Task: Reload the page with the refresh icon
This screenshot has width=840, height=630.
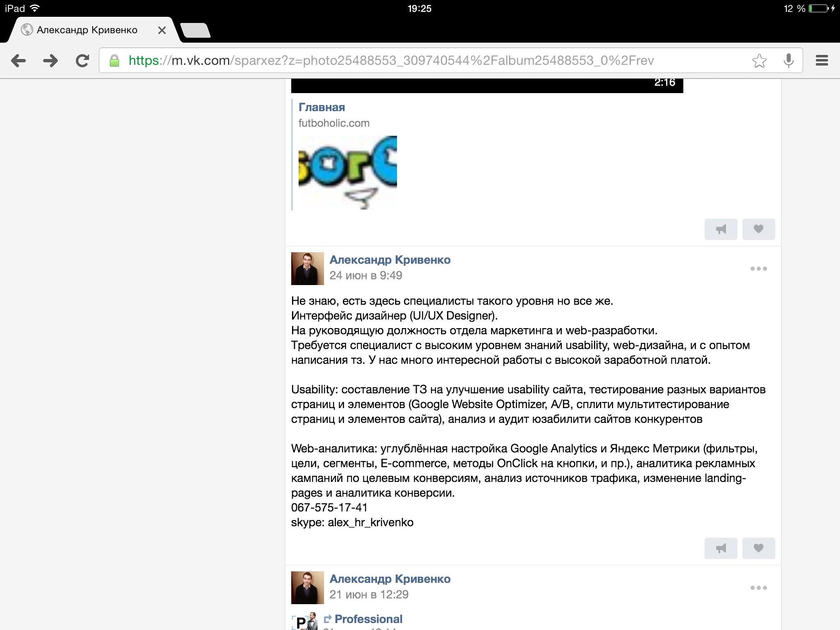Action: [x=82, y=61]
